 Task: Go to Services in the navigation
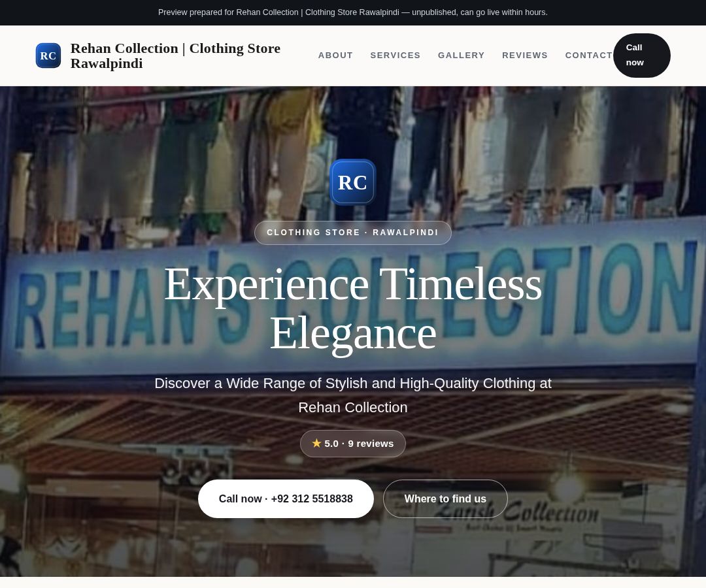coord(395,56)
